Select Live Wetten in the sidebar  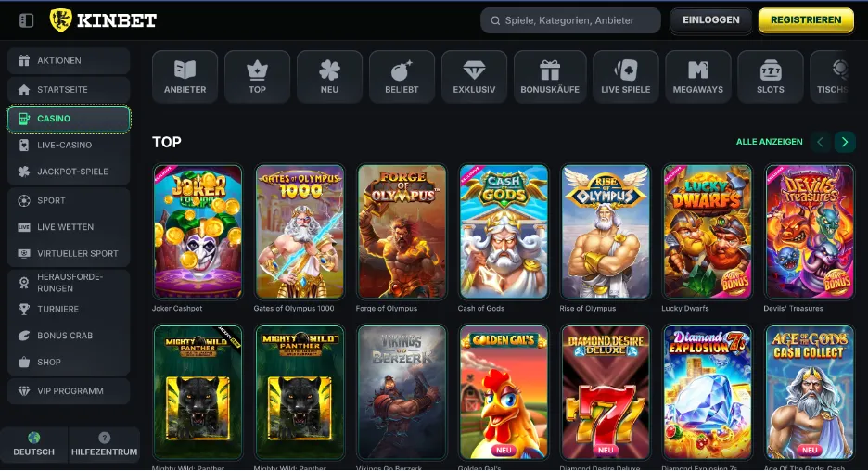click(x=69, y=227)
